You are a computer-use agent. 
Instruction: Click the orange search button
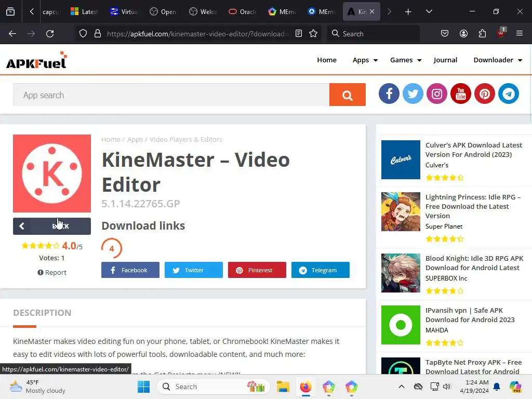[x=348, y=95]
